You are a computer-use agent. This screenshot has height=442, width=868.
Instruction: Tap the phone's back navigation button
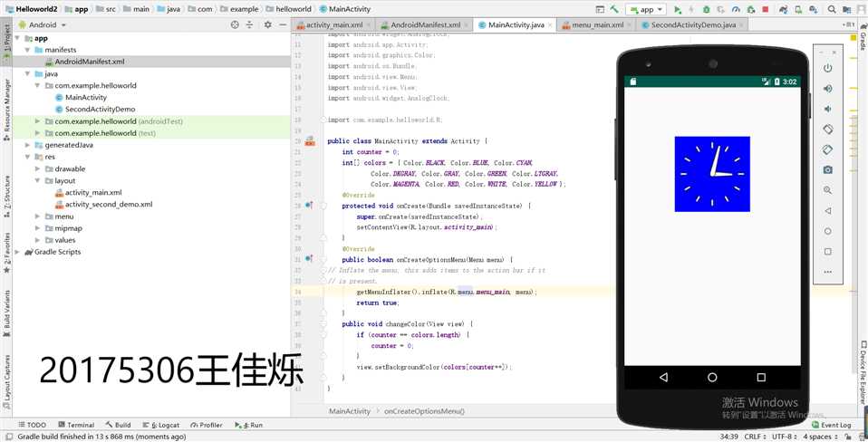[663, 378]
